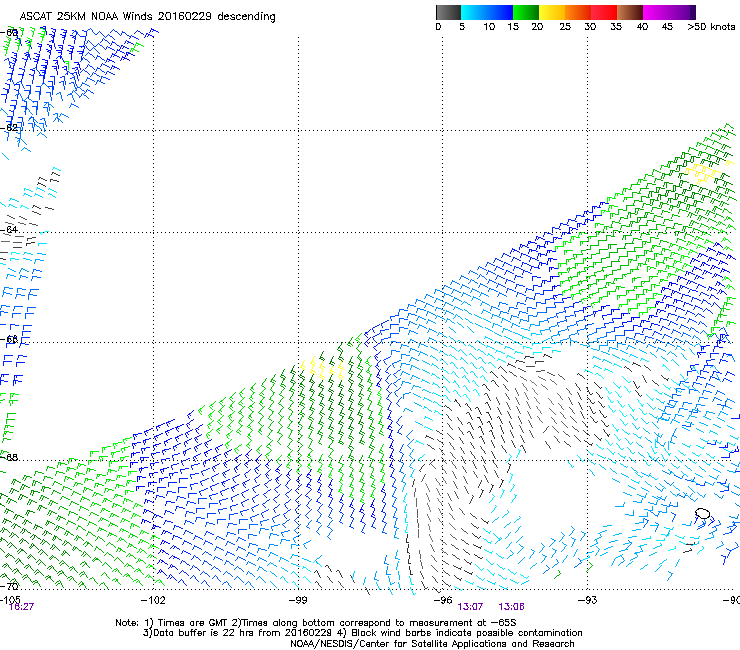Click the '35' legend scale label
This screenshot has width=740, height=650.
point(616,27)
